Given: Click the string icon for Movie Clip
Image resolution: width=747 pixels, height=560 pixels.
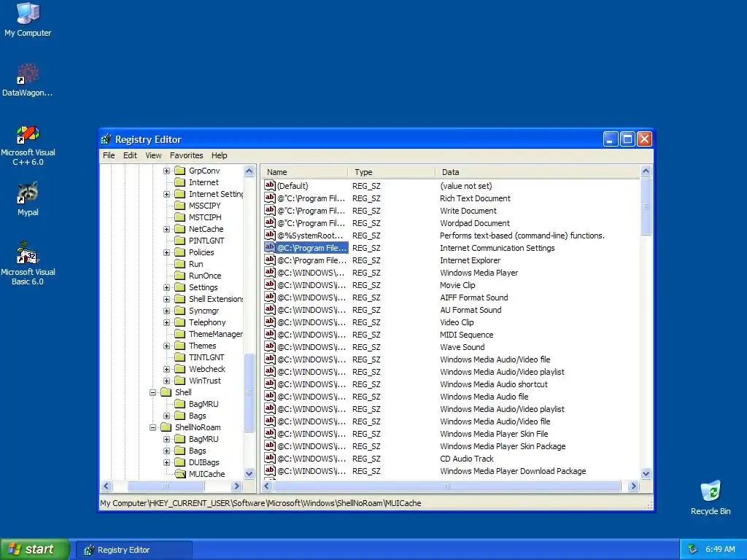Looking at the screenshot, I should point(270,284).
